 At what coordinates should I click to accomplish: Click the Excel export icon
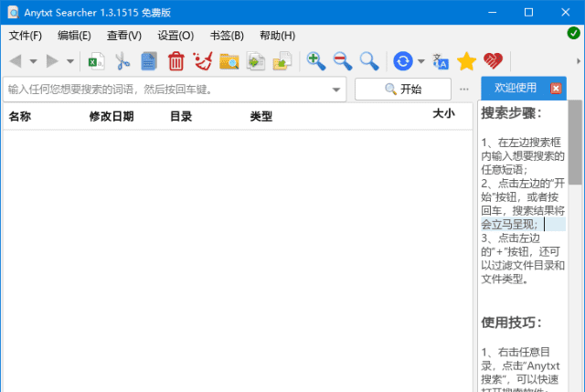tap(96, 61)
